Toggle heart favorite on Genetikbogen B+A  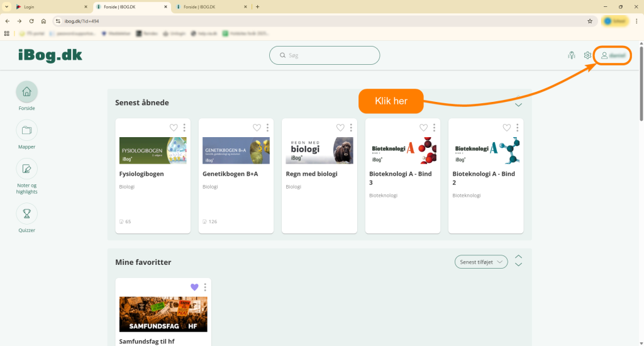click(257, 128)
